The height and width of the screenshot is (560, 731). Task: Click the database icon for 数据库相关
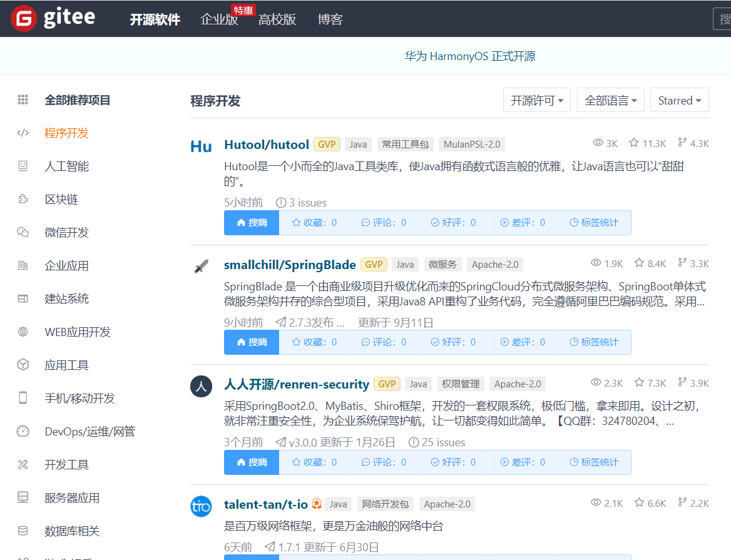coord(23,531)
